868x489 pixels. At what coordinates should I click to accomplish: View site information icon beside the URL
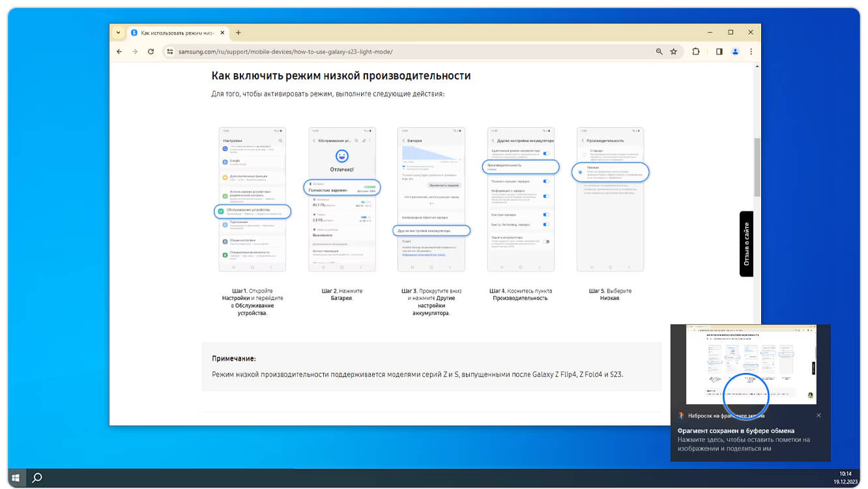(x=169, y=52)
